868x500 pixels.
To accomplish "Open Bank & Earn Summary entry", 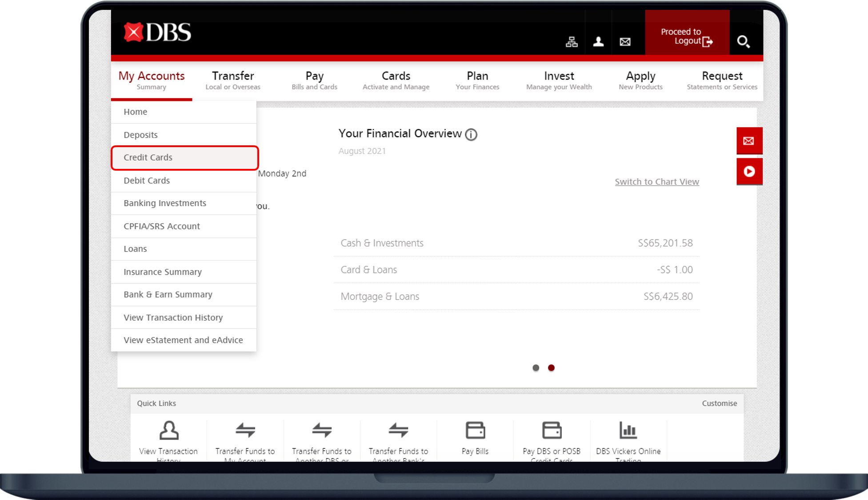I will pyautogui.click(x=184, y=295).
